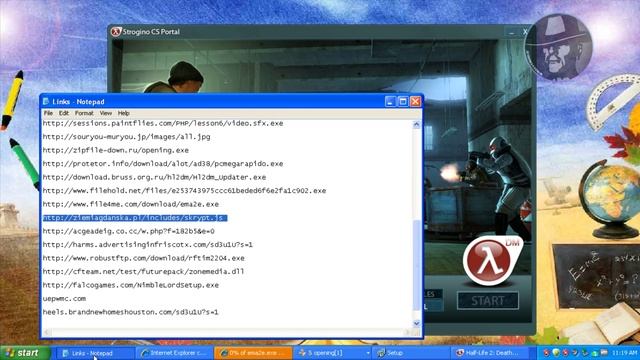Click the www.filehold.net long hash exe line
The image size is (640, 360).
click(x=184, y=191)
